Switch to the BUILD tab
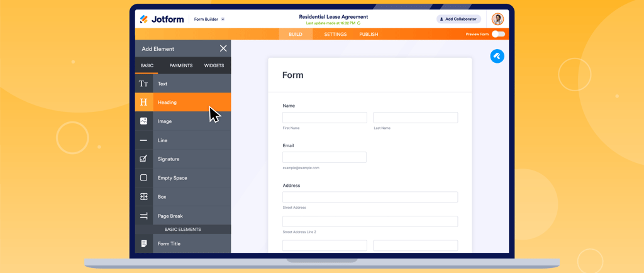 click(x=296, y=35)
